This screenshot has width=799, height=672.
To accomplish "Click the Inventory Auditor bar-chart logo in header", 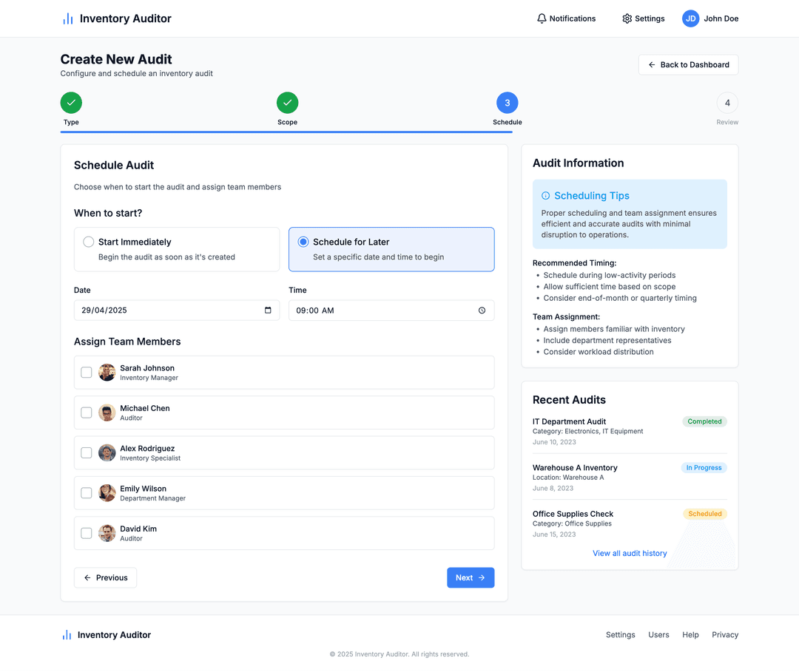I will pyautogui.click(x=67, y=18).
